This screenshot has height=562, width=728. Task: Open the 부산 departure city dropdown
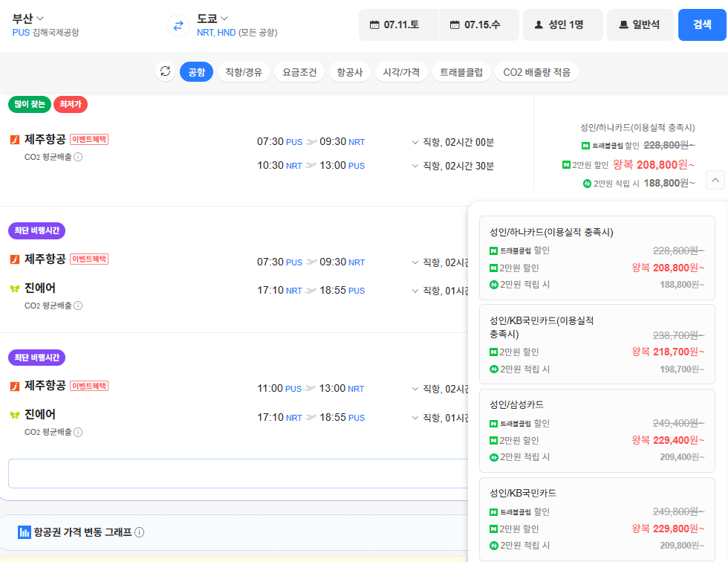point(27,19)
